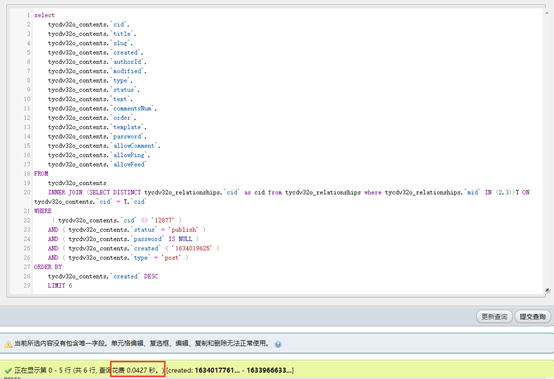Click the WHERE keyword on line 21
The image size is (554, 379).
pos(43,211)
